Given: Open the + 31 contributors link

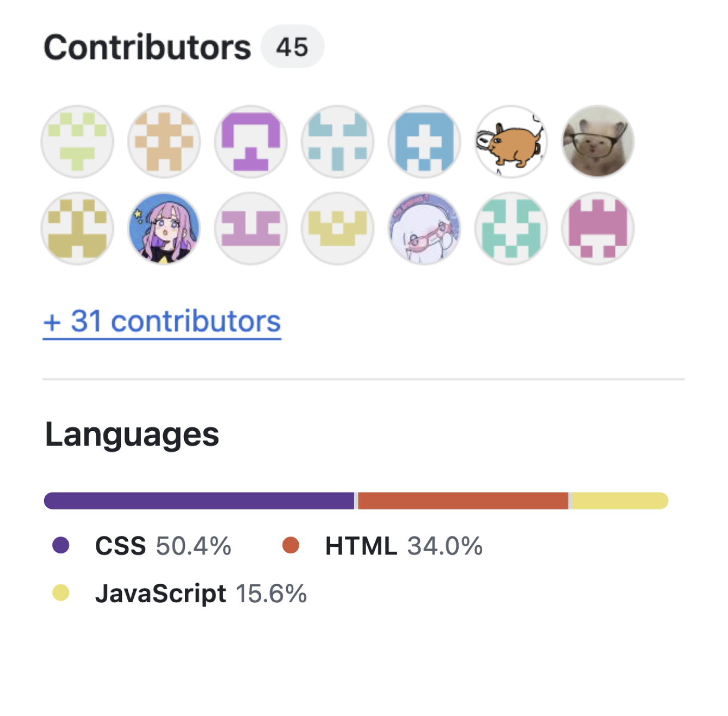Looking at the screenshot, I should pyautogui.click(x=162, y=321).
